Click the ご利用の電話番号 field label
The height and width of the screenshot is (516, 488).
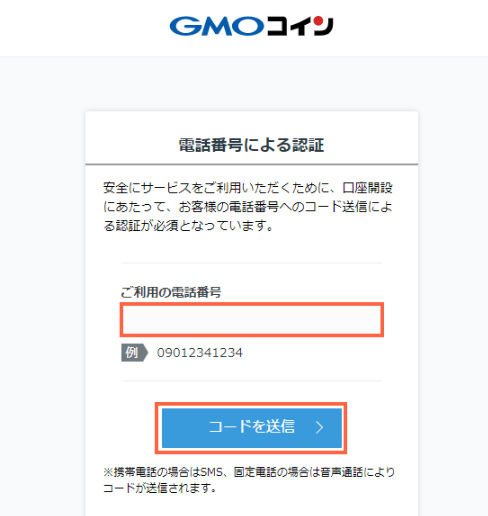tap(171, 292)
